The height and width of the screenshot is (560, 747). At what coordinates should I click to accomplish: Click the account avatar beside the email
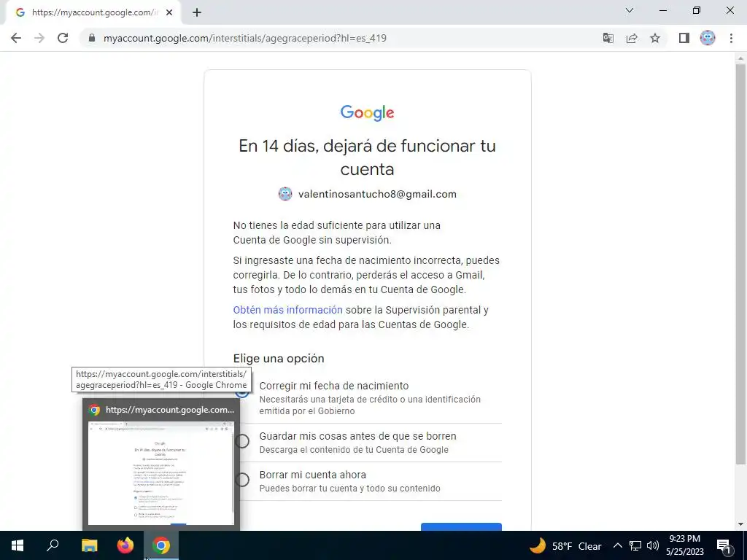(x=285, y=194)
